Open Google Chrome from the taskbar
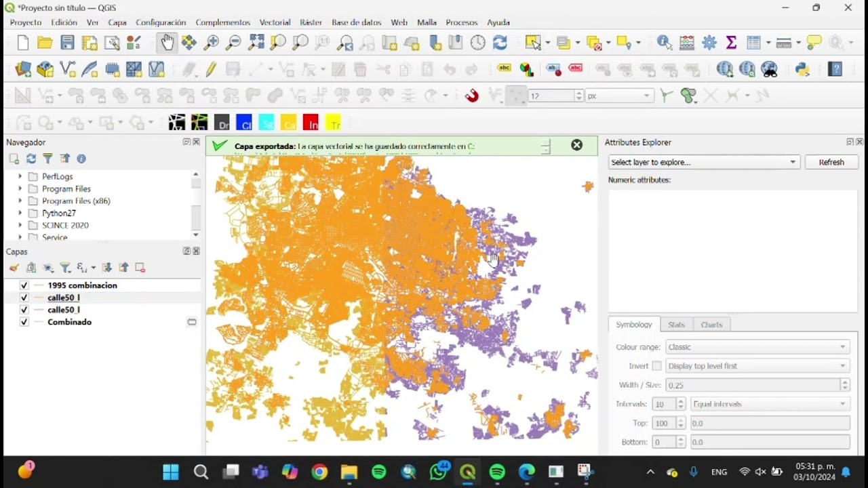 coord(319,472)
